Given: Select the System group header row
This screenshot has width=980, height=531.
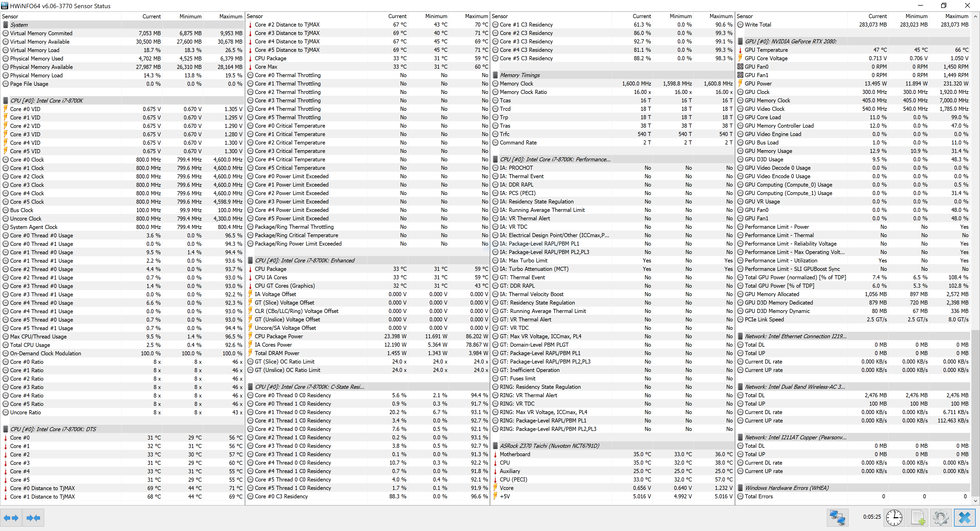Looking at the screenshot, I should click(19, 25).
